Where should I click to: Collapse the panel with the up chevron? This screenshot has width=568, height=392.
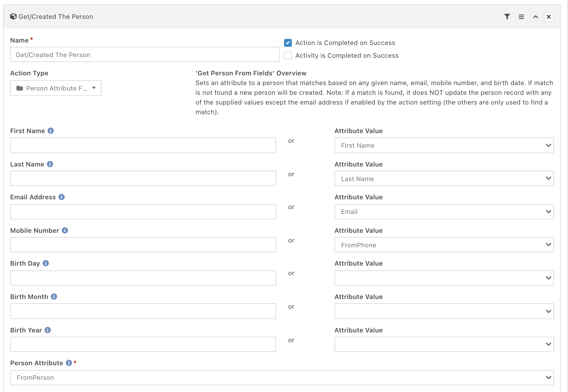click(535, 17)
